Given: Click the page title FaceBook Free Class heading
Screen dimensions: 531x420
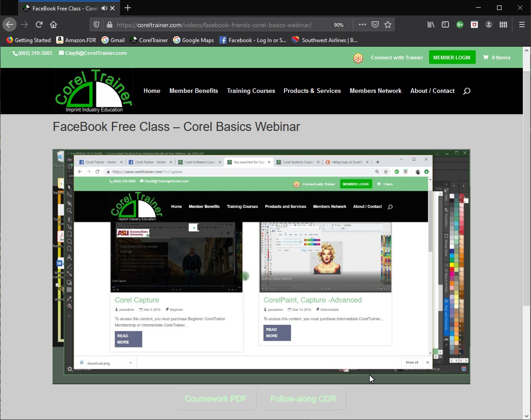Looking at the screenshot, I should coord(176,127).
